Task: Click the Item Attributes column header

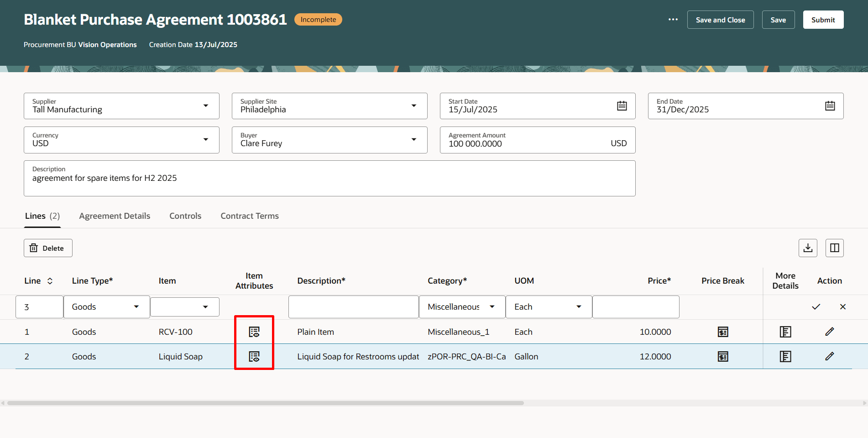Action: [x=254, y=281]
